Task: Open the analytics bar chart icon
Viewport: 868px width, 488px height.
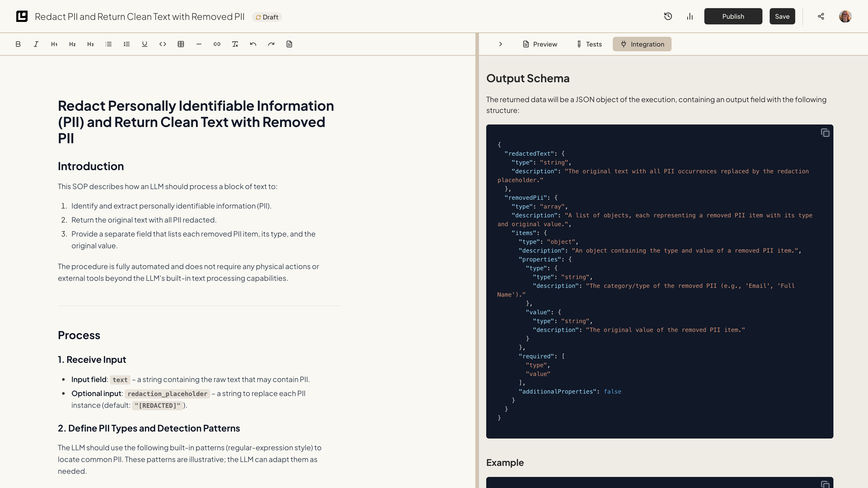Action: (690, 16)
